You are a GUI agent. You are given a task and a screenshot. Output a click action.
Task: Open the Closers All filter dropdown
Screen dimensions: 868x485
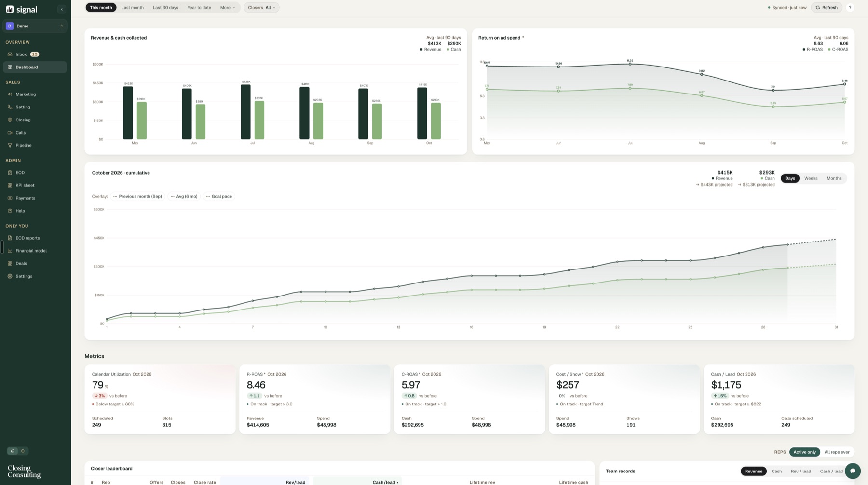click(x=261, y=8)
